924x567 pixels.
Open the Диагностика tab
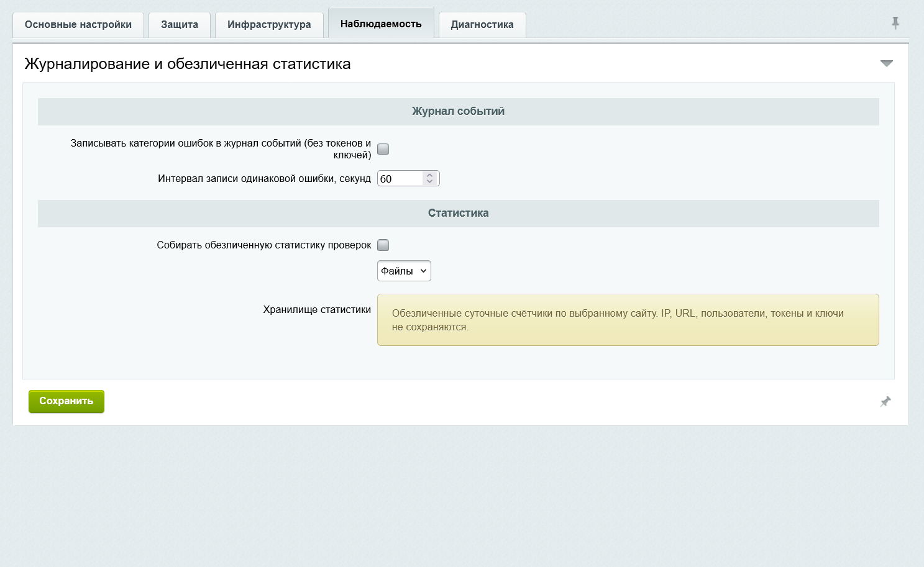482,25
